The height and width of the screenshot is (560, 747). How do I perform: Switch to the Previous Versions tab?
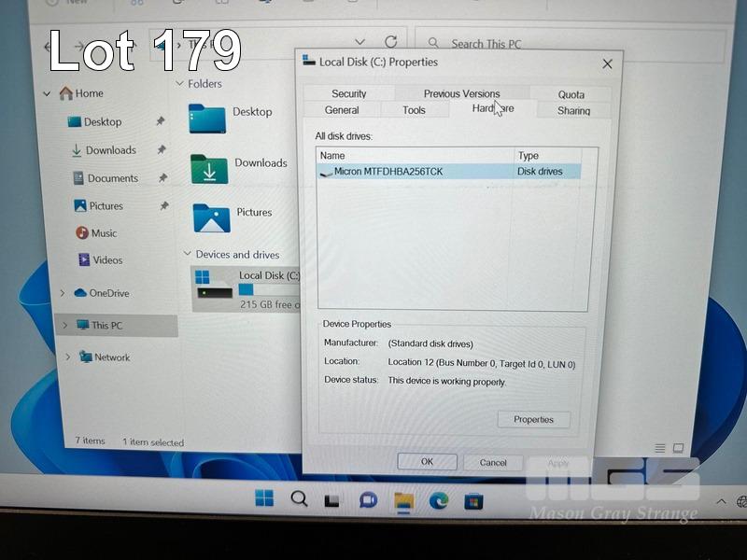(x=461, y=93)
